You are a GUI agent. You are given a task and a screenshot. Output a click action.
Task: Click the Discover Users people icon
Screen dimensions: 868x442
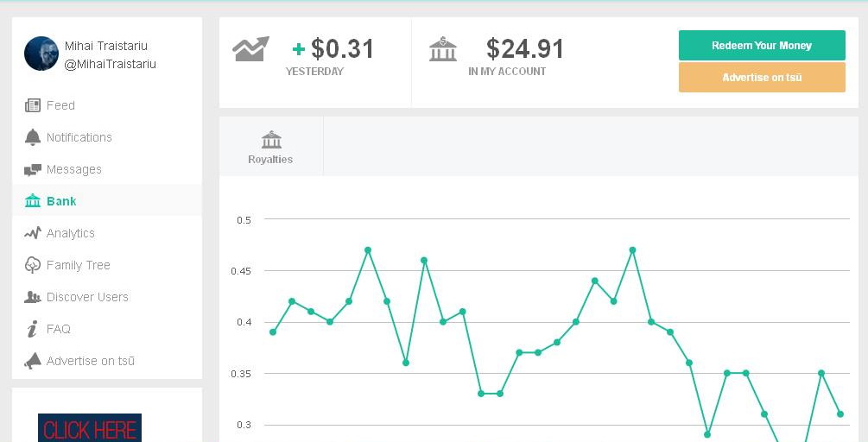[x=33, y=297]
